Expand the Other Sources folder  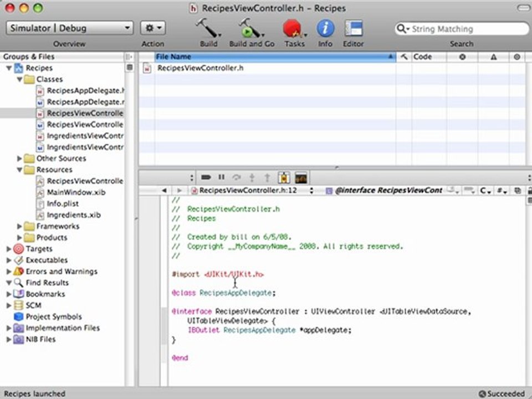click(20, 158)
